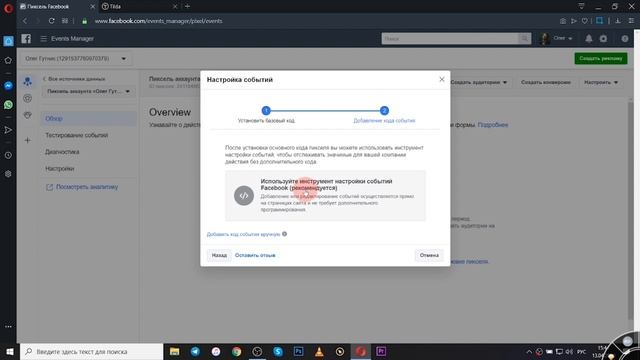Click the Отмена button
The image size is (640, 360).
[429, 255]
